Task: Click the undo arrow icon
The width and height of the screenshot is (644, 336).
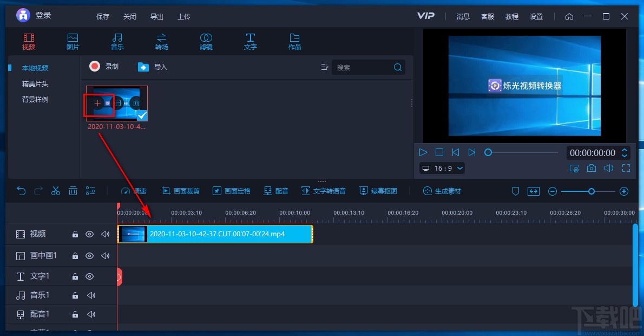Action: pyautogui.click(x=21, y=191)
